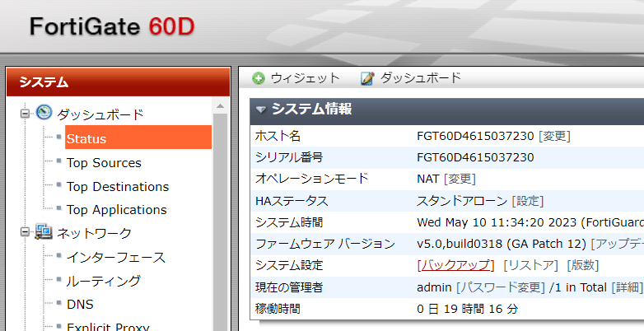Click the リストア link

(x=530, y=265)
